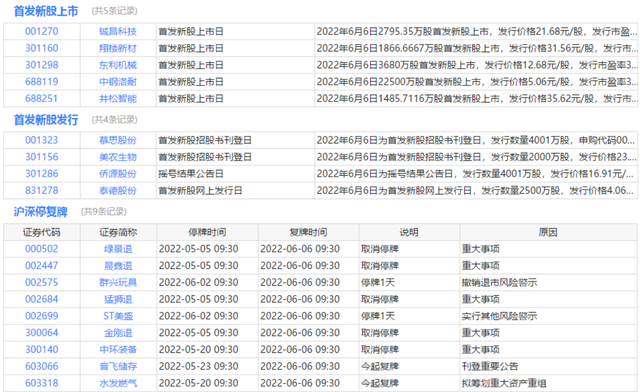Open stock code 301286 link
This screenshot has width=640, height=392.
(42, 174)
